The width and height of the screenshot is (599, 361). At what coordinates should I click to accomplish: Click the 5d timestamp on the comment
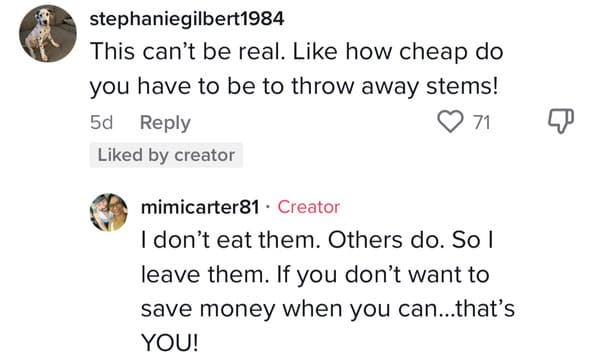tap(101, 123)
